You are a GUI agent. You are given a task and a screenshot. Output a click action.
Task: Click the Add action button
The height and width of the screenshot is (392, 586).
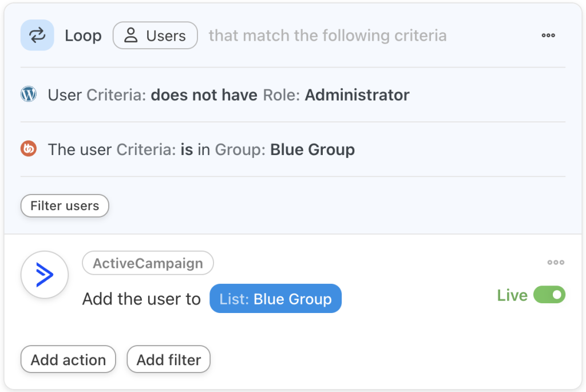tap(68, 359)
